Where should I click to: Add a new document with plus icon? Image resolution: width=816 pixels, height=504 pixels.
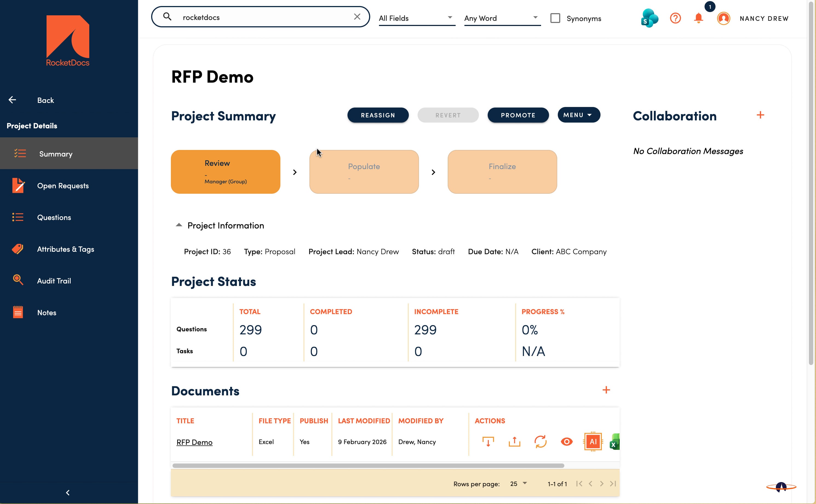(606, 390)
